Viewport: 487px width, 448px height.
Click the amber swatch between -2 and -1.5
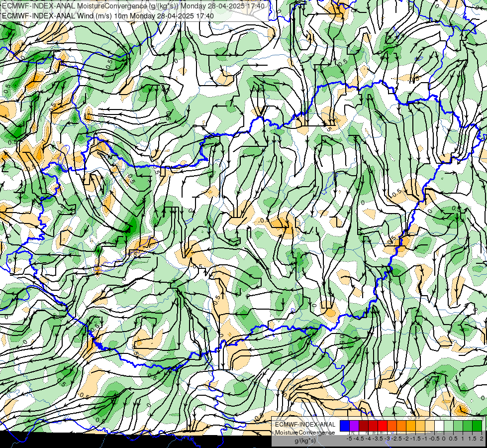pyautogui.click(x=411, y=426)
